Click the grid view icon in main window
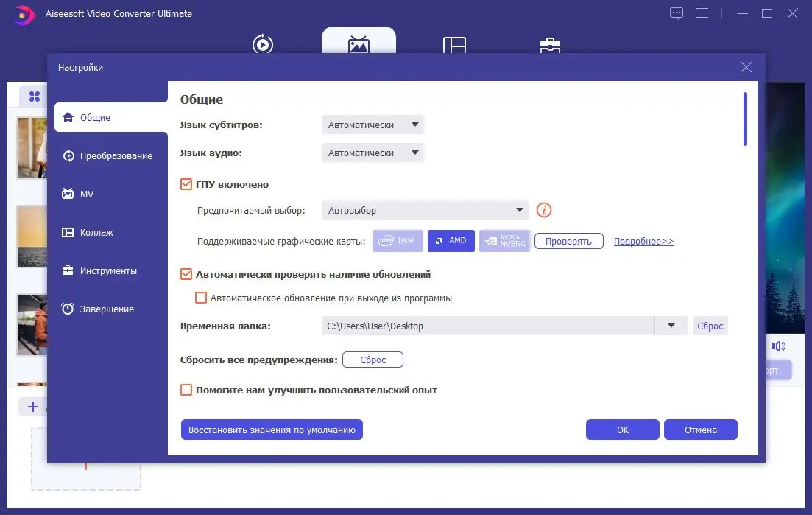 tap(35, 97)
